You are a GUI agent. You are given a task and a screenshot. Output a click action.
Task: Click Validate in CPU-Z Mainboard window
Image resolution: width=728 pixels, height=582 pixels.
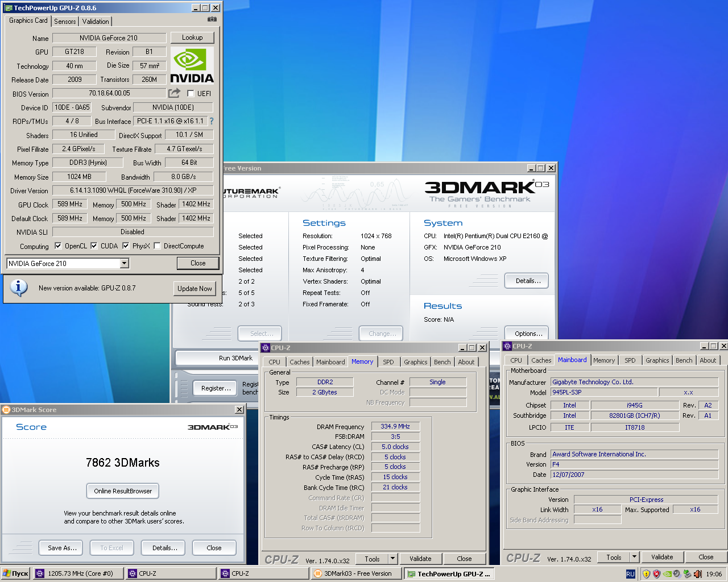pyautogui.click(x=662, y=557)
